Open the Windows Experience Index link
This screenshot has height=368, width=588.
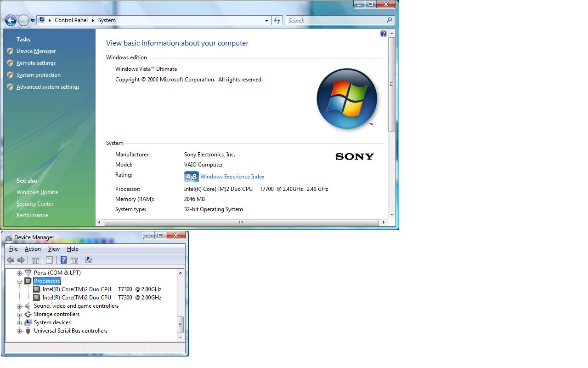click(232, 177)
